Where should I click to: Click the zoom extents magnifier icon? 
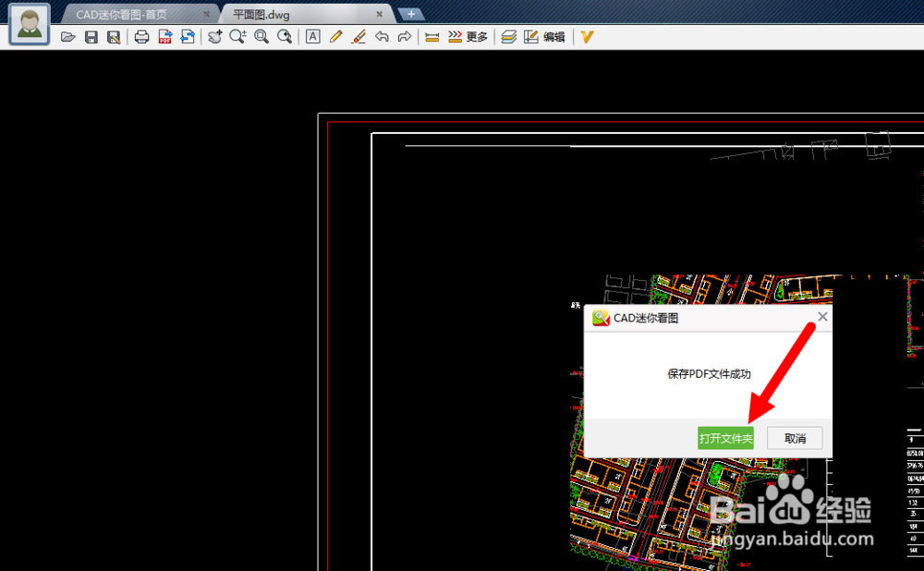(x=285, y=37)
